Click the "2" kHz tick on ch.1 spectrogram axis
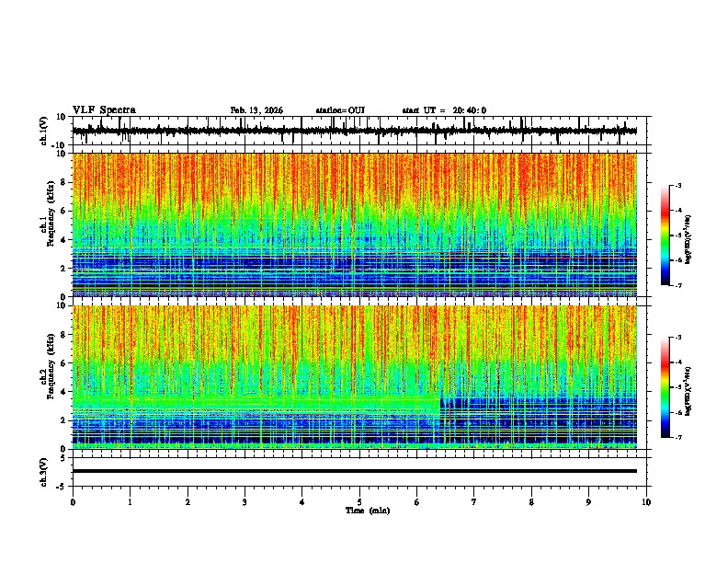Image resolution: width=728 pixels, height=563 pixels. pyautogui.click(x=63, y=269)
